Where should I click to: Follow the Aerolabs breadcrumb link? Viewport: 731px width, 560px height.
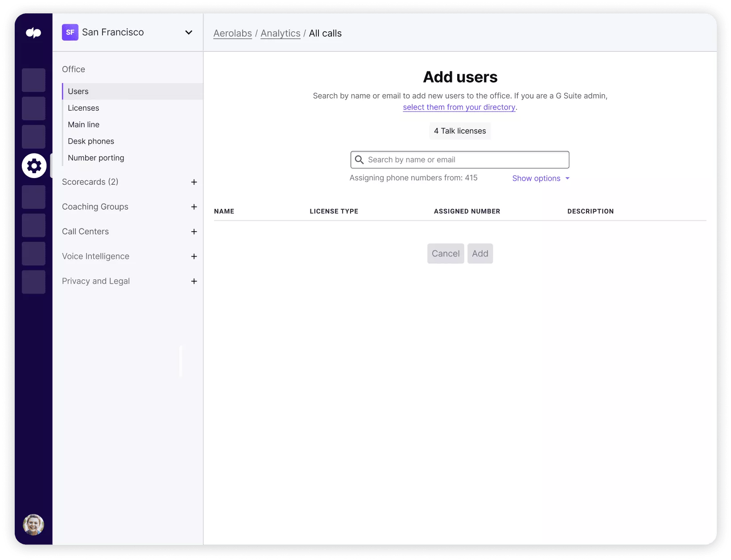click(232, 33)
